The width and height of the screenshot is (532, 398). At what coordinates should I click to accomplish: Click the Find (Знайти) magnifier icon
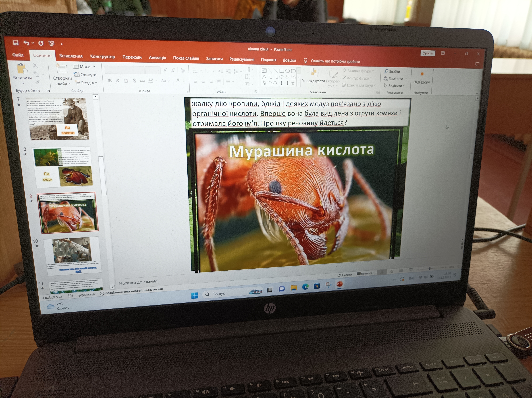(x=386, y=71)
